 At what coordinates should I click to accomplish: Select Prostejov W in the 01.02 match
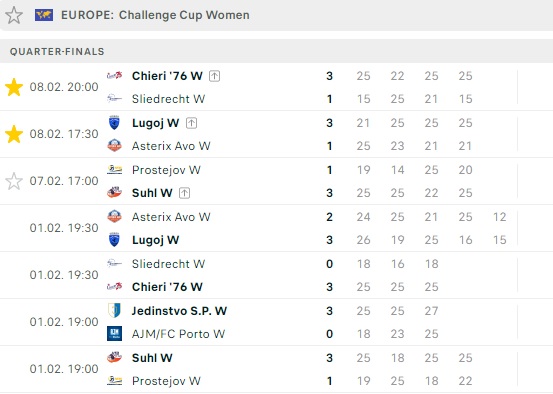pos(166,381)
